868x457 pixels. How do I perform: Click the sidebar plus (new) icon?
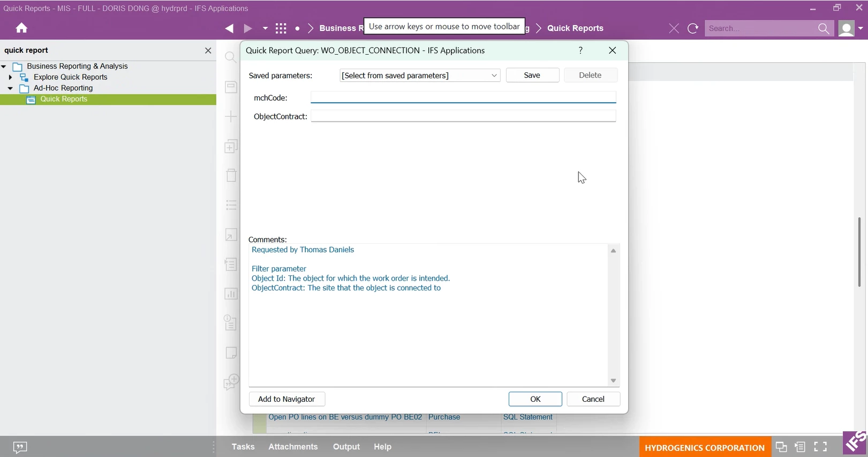231,116
